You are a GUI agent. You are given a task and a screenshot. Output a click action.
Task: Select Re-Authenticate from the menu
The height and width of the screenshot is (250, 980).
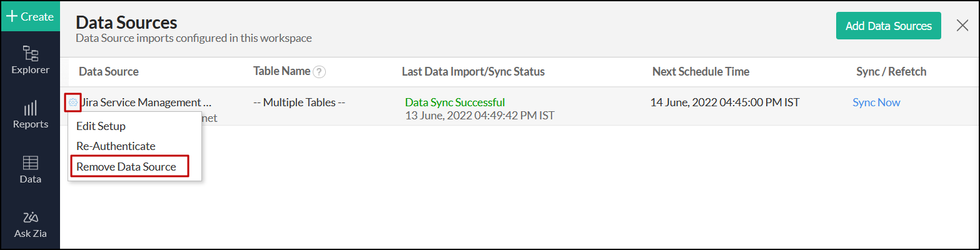point(116,146)
